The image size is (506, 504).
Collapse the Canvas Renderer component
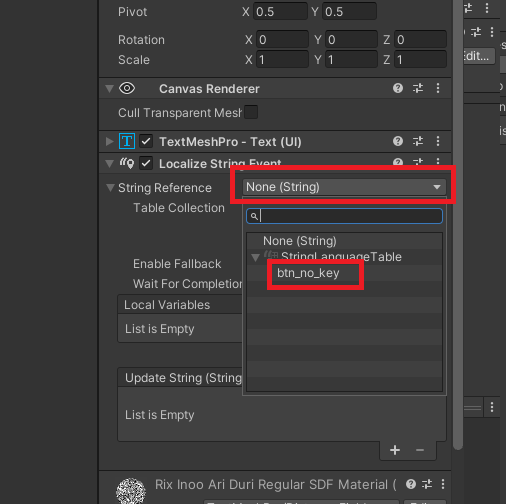pos(109,88)
